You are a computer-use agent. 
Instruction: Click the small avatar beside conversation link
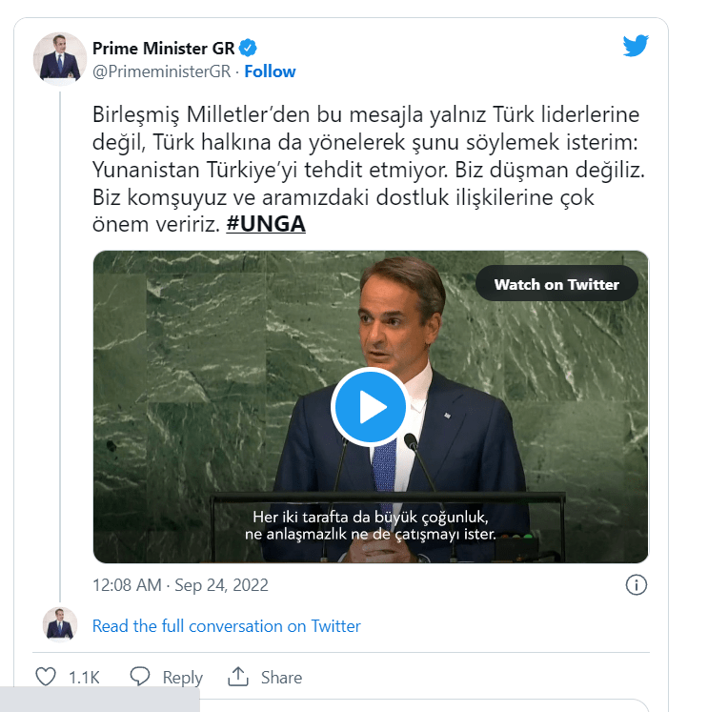point(59,624)
